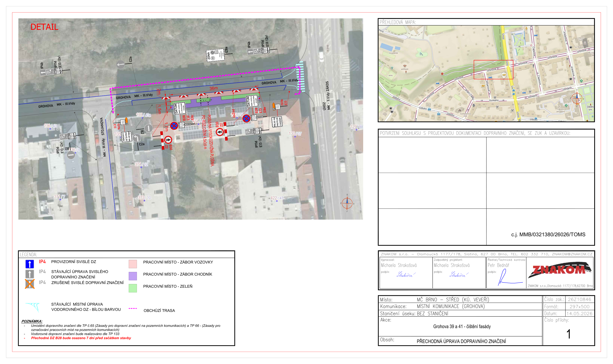Click parcel number 374/12
Viewport: 613px width, 364px height.
(141, 164)
